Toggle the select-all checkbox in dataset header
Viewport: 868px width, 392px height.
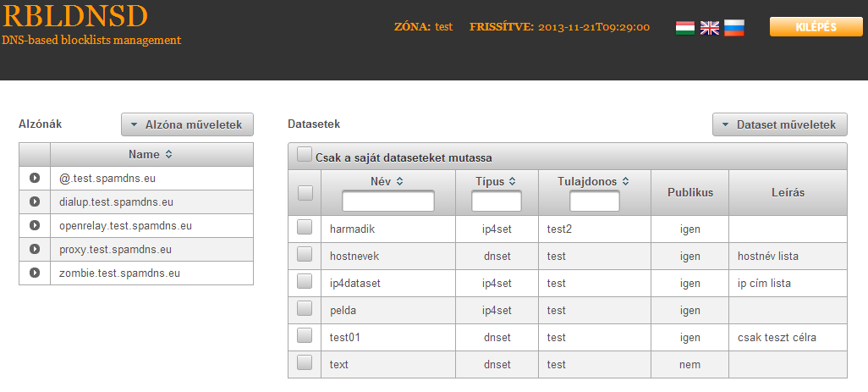coord(305,193)
